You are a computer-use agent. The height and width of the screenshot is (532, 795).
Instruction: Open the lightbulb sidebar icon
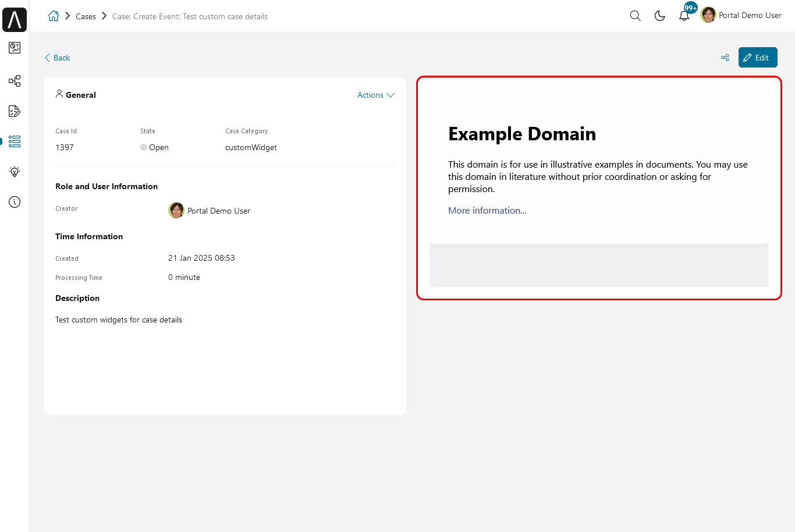click(15, 172)
